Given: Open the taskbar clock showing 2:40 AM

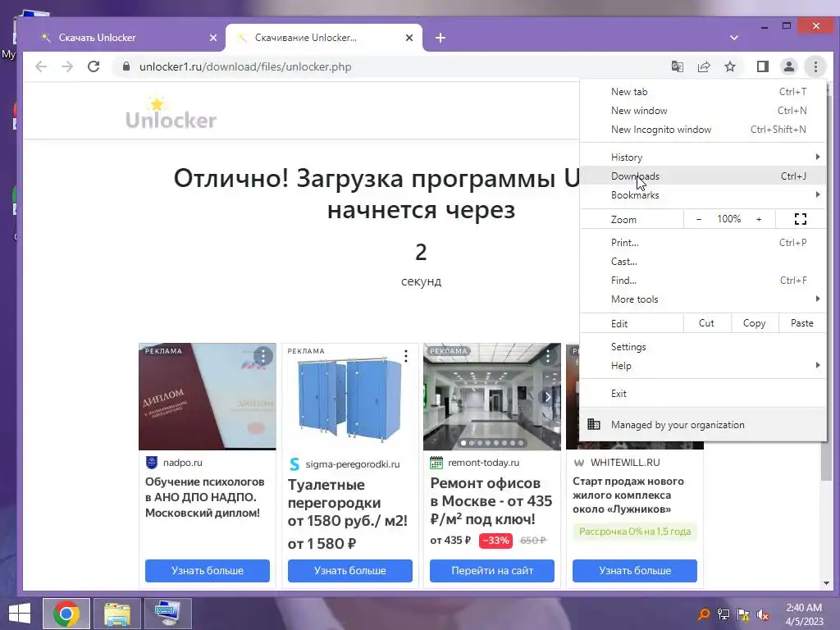Looking at the screenshot, I should pyautogui.click(x=804, y=614).
